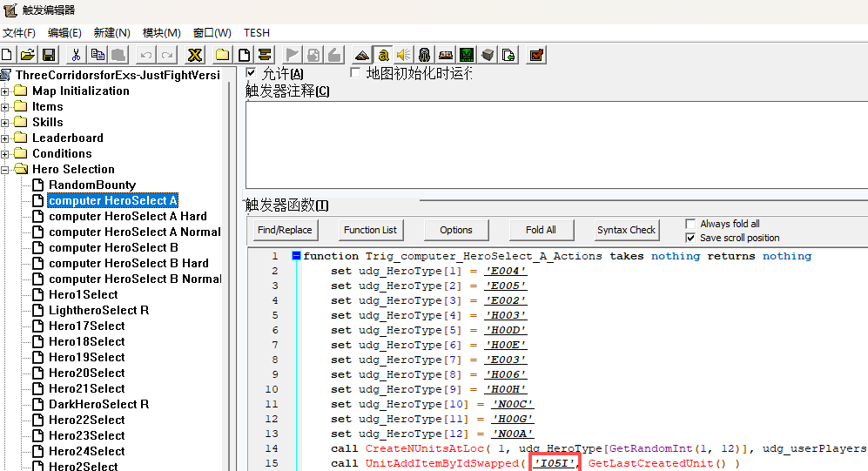
Task: Select computer HeroSelect B Normal trigger
Action: point(135,279)
